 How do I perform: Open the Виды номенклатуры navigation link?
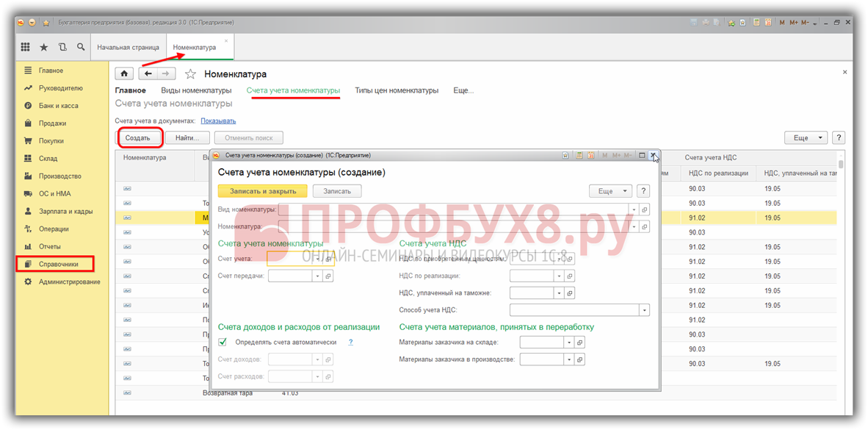[197, 90]
